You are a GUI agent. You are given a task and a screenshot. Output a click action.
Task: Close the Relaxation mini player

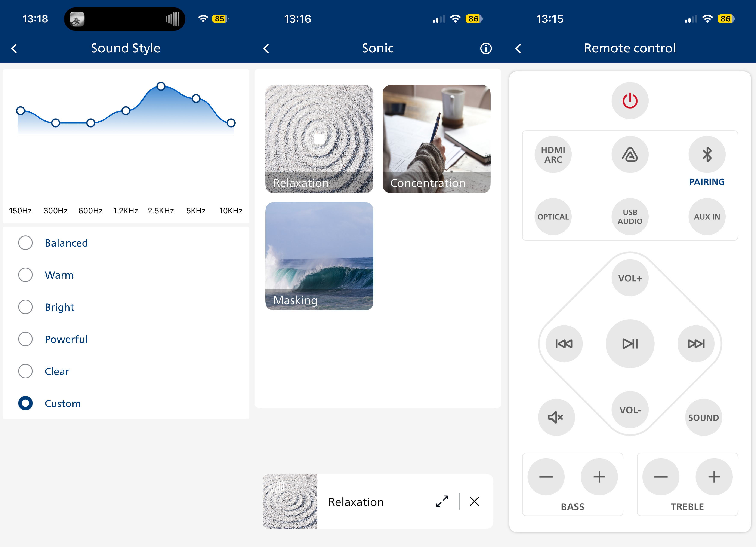point(474,502)
